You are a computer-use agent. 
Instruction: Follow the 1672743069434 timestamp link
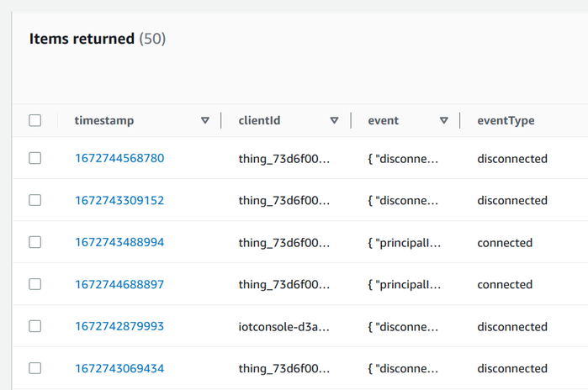119,368
